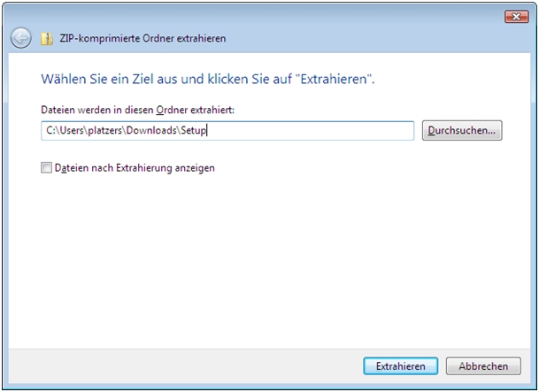The image size is (539, 392).
Task: Enable 'Dateien nach Extrahierung anzeigen' checkbox
Action: coord(46,167)
